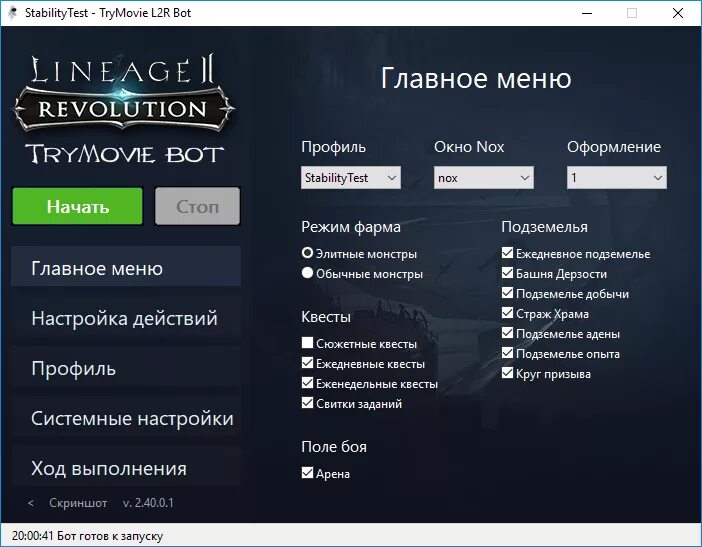Start the bot with Начать button
The width and height of the screenshot is (702, 547).
point(77,206)
